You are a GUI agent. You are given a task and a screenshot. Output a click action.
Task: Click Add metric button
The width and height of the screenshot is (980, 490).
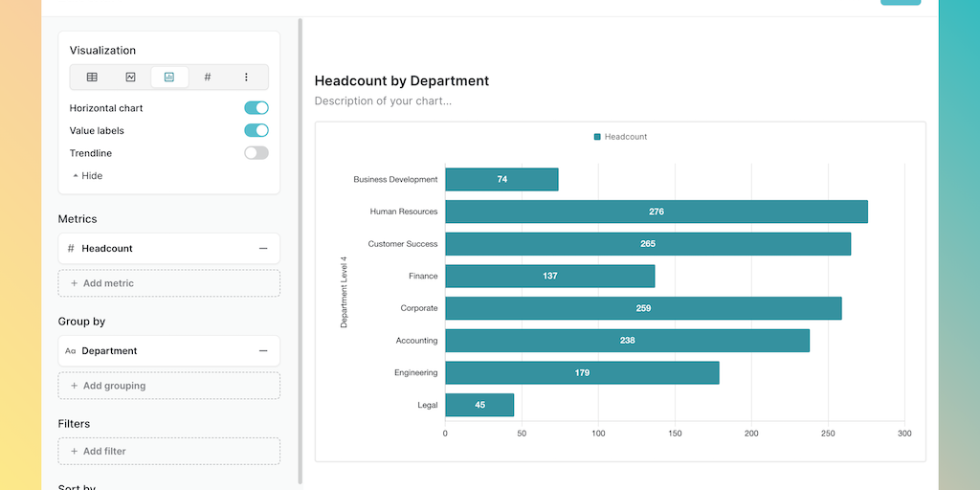pos(168,283)
